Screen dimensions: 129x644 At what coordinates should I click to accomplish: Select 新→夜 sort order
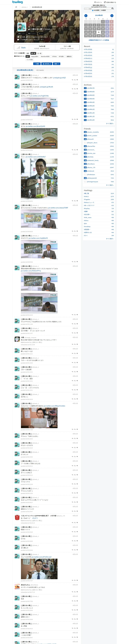coord(33,53)
